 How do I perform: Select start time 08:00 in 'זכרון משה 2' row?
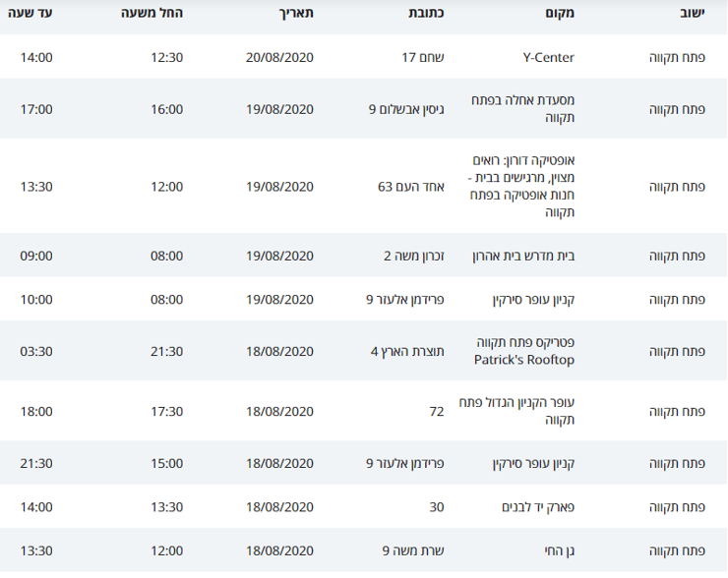click(x=166, y=256)
